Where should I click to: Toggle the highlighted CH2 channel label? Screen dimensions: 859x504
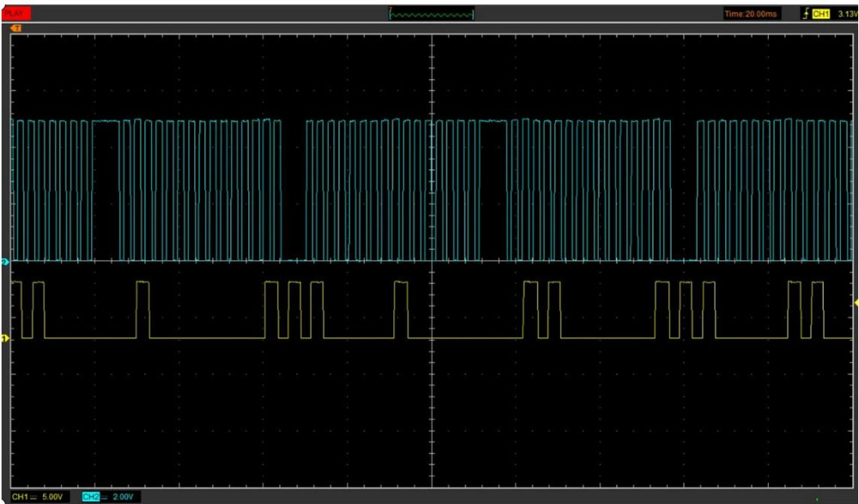[90, 497]
